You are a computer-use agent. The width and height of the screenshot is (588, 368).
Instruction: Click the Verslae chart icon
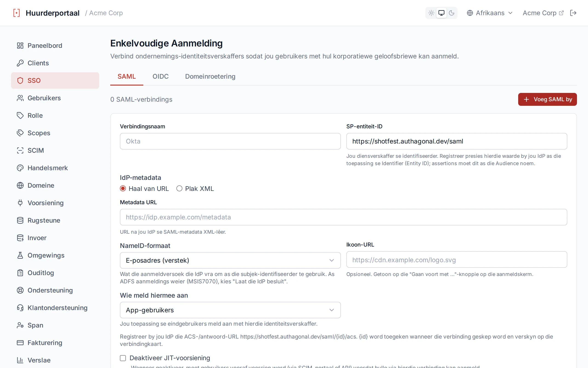tap(20, 360)
